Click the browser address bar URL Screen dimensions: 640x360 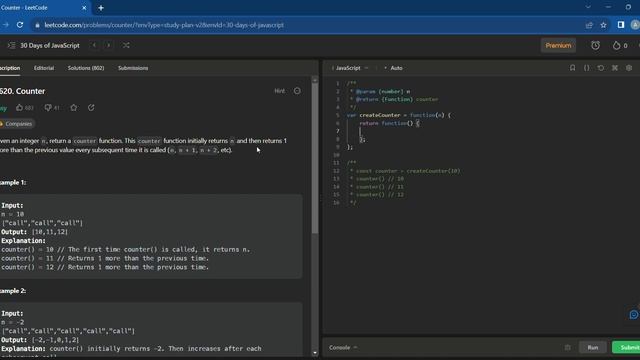(164, 25)
